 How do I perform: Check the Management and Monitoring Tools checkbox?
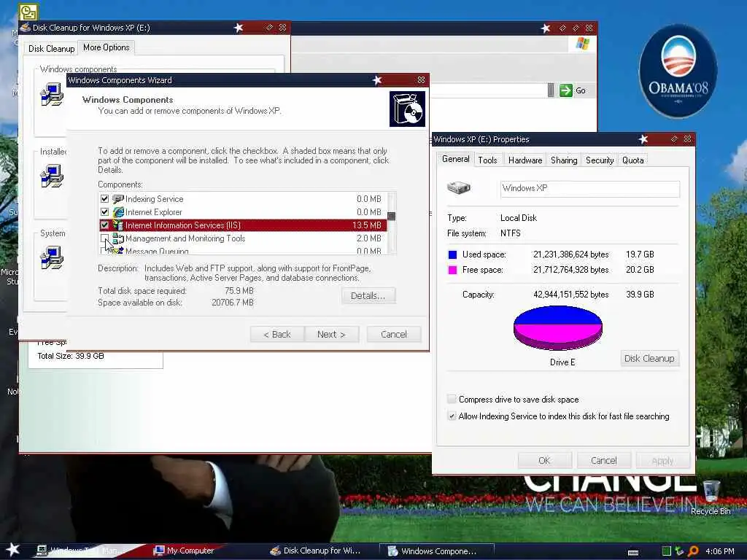(105, 238)
